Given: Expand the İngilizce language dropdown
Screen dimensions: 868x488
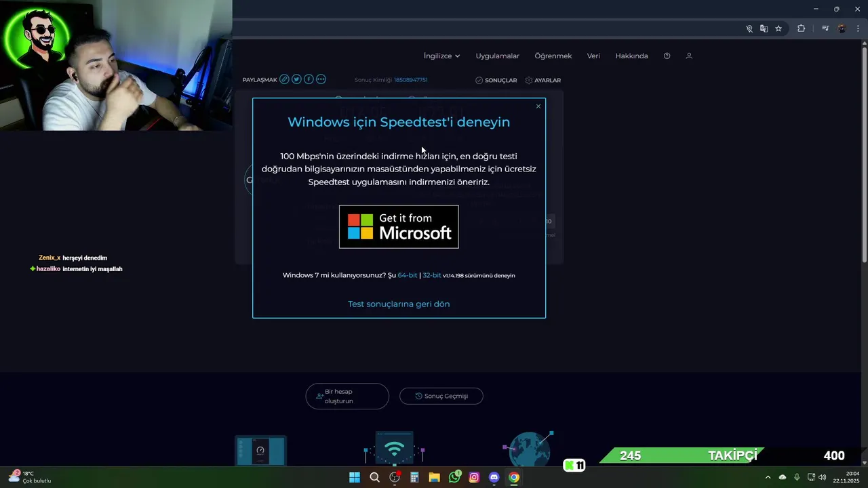Looking at the screenshot, I should click(441, 56).
